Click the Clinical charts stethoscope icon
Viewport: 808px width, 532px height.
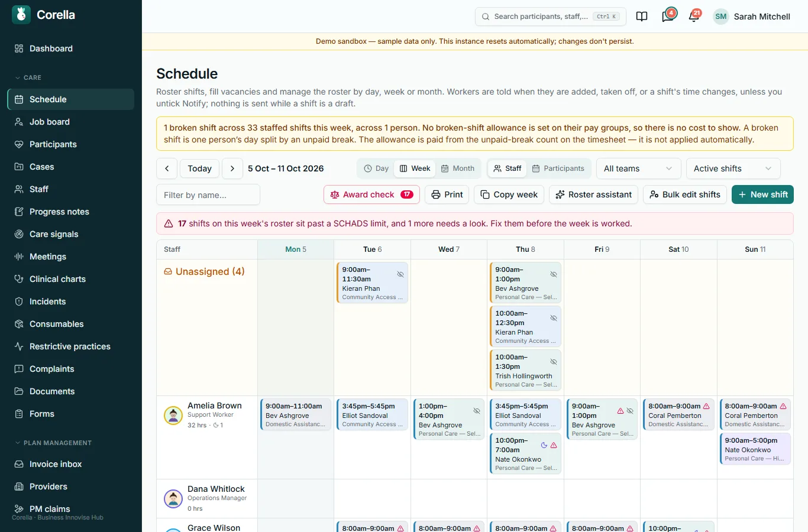tap(19, 279)
